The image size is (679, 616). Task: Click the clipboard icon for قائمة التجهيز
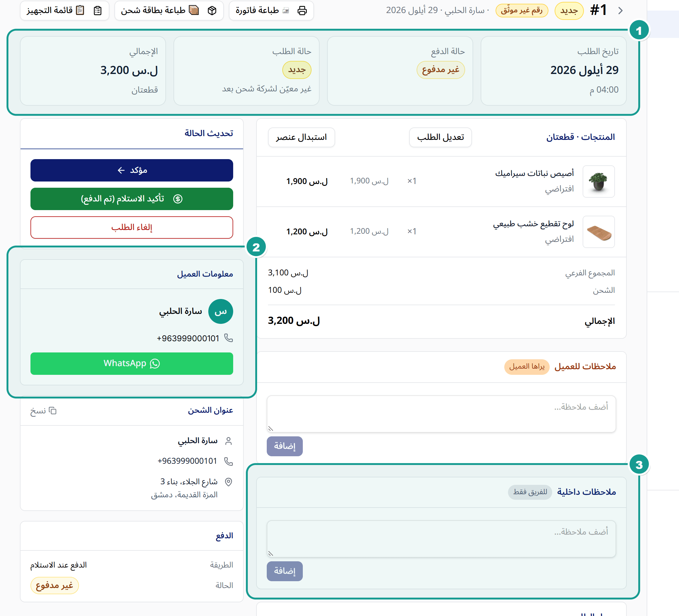(98, 11)
